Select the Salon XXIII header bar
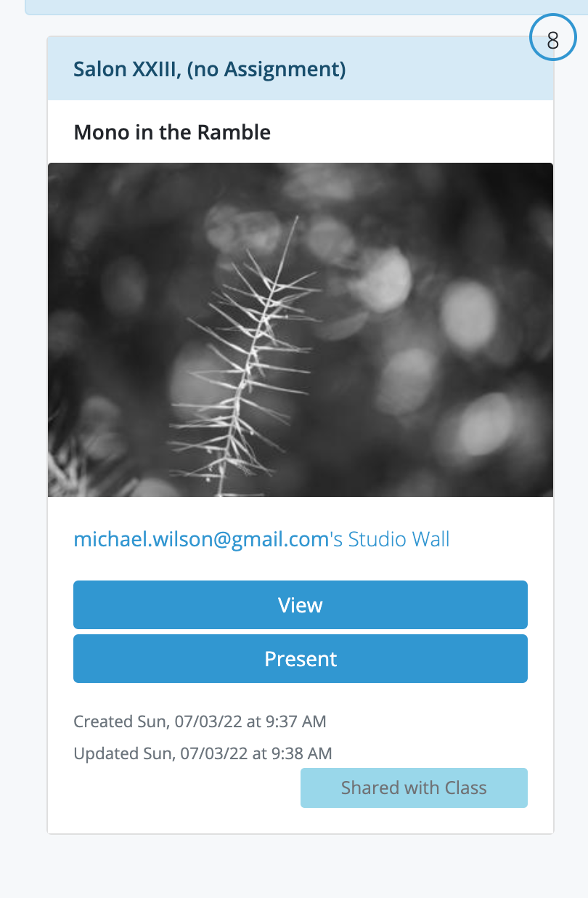This screenshot has width=588, height=898. 301,69
